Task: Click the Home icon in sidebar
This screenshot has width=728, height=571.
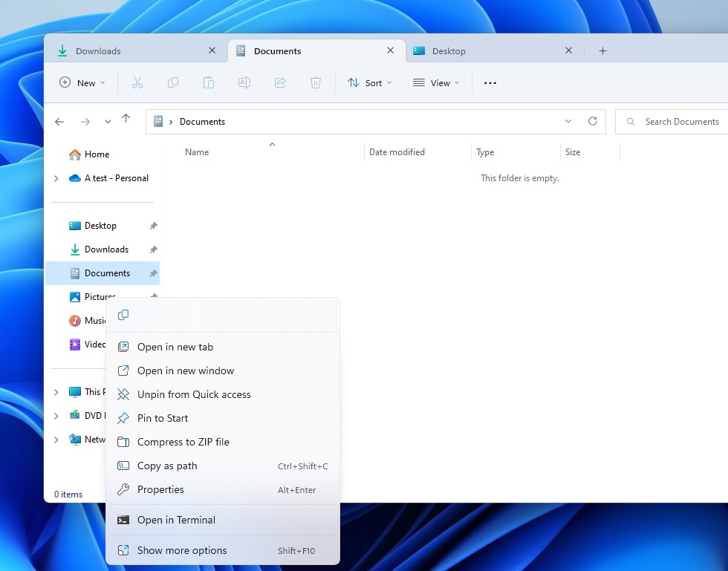Action: coord(75,154)
